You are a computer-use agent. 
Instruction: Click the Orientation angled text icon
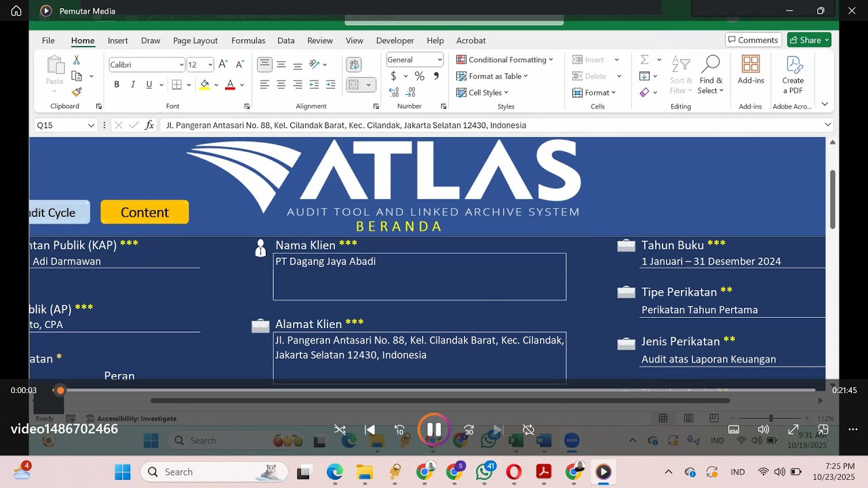314,64
